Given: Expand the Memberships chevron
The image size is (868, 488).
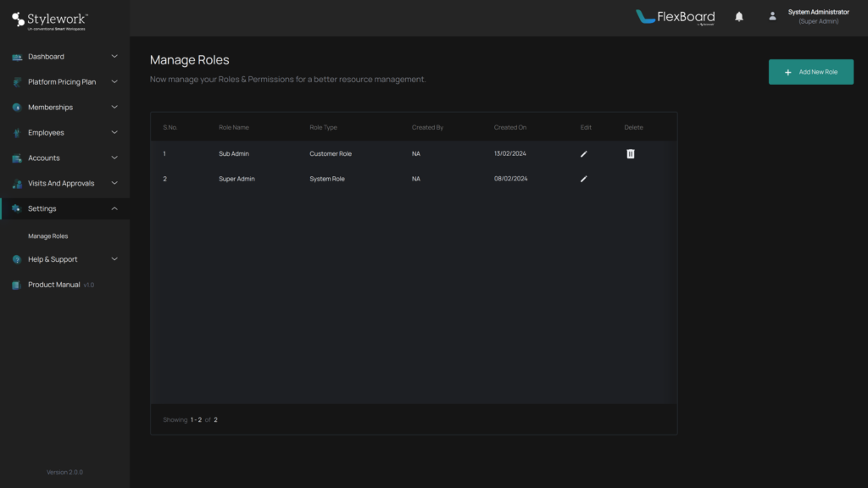Looking at the screenshot, I should (114, 108).
